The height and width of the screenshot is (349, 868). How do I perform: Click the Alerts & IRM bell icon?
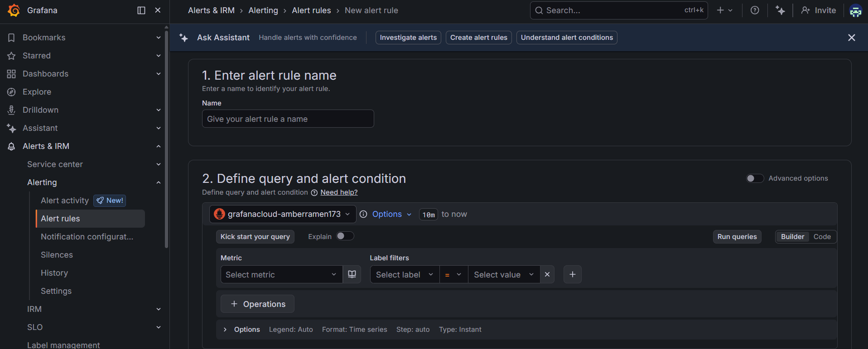(11, 146)
